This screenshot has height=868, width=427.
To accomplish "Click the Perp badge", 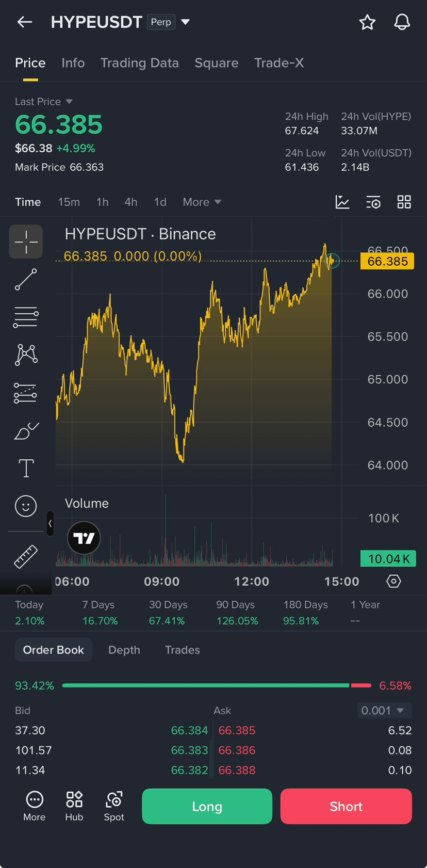I will 161,22.
